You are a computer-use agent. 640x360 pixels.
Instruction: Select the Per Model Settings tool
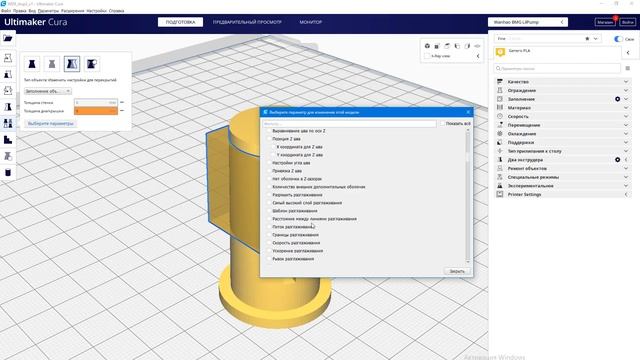8,123
